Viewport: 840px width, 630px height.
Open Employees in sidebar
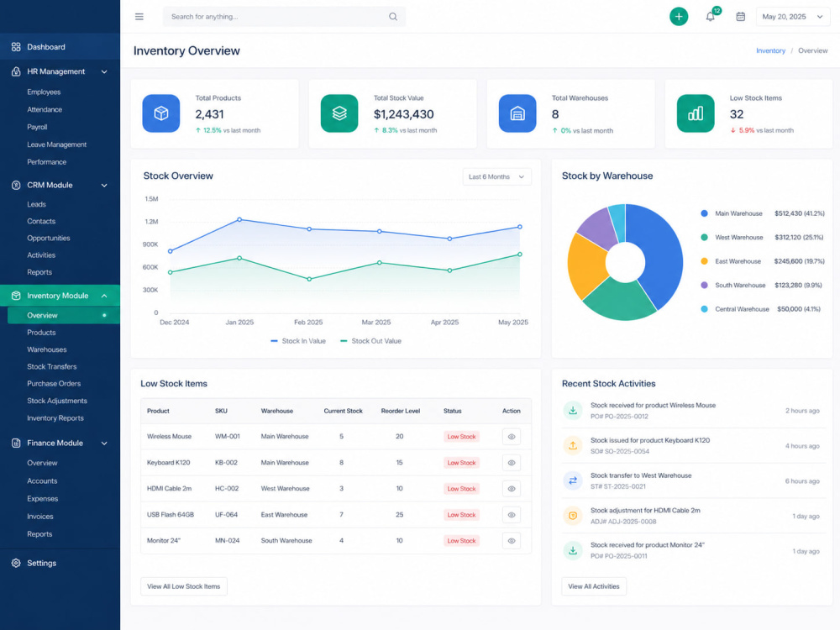point(44,92)
